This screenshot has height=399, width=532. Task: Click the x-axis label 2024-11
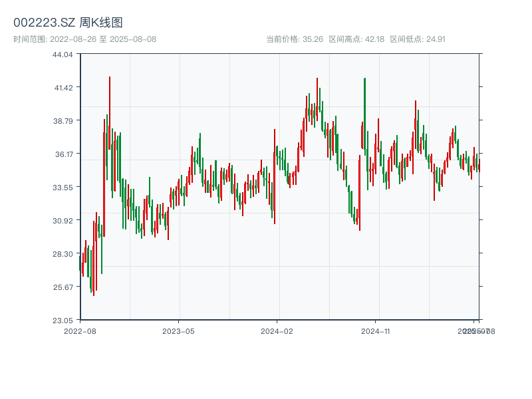tap(375, 331)
